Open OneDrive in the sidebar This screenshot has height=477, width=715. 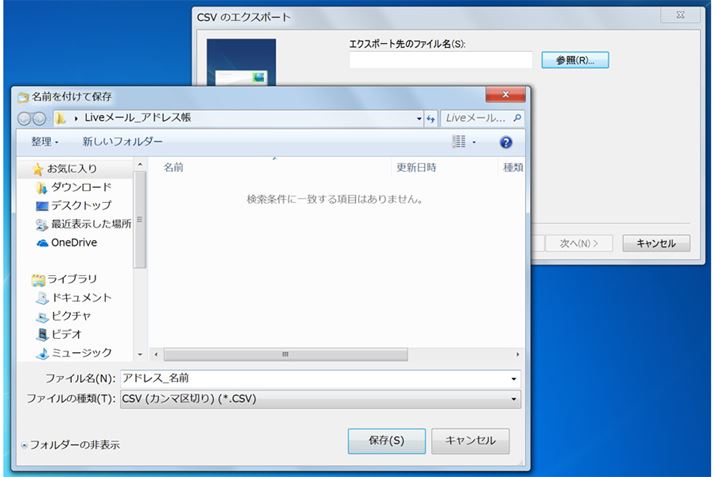click(x=67, y=243)
